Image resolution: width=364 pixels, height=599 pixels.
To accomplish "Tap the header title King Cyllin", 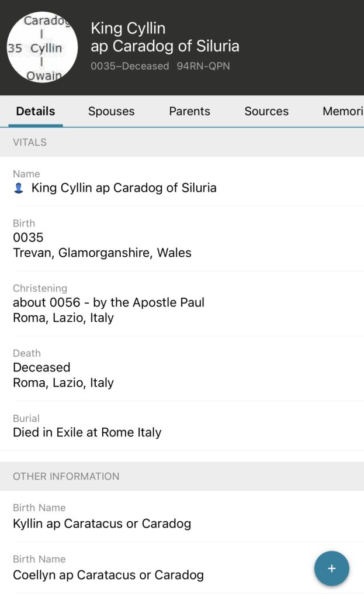I will pyautogui.click(x=165, y=37).
